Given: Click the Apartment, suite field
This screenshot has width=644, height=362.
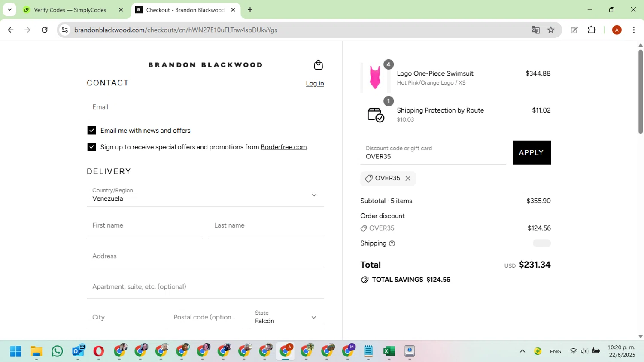Looking at the screenshot, I should 205,287.
